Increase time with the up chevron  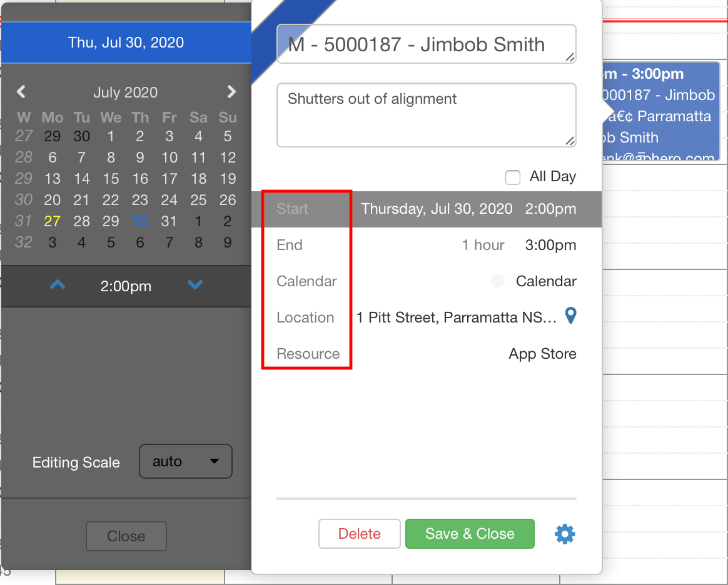click(58, 285)
